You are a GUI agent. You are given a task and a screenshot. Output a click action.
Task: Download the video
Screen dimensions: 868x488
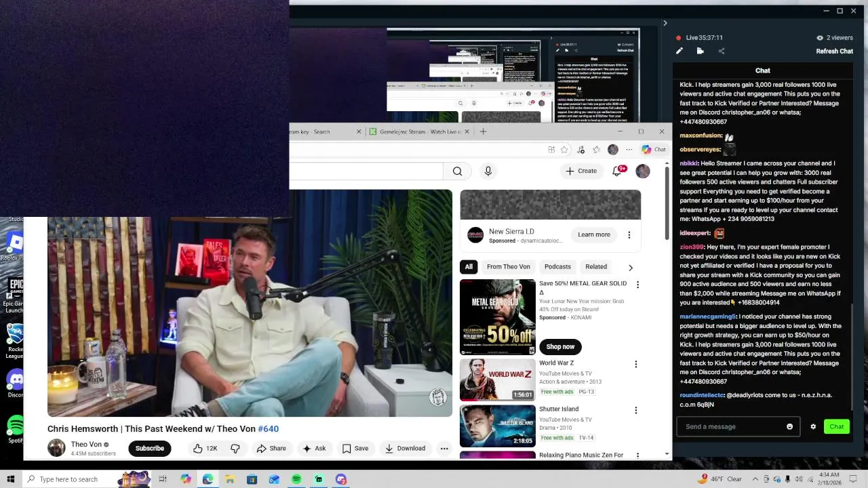click(x=405, y=449)
